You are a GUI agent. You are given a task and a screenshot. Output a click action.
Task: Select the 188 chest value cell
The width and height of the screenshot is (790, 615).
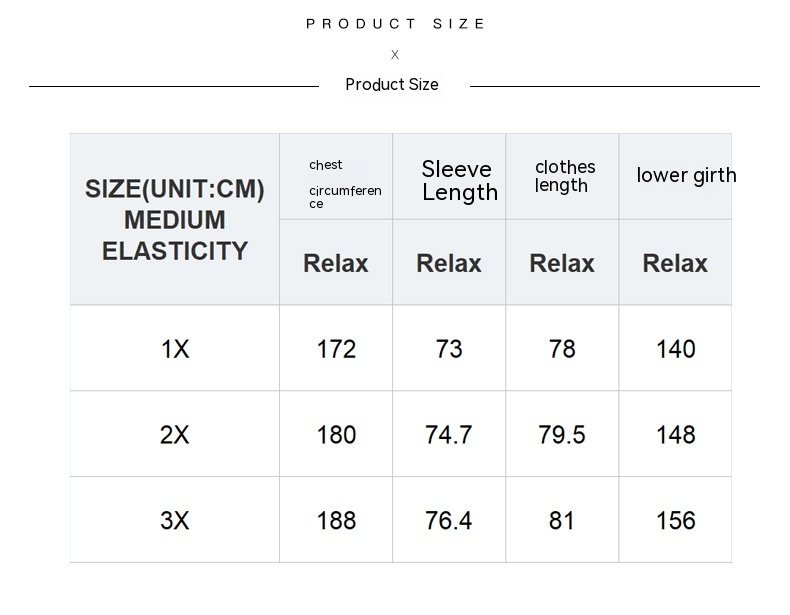point(336,521)
